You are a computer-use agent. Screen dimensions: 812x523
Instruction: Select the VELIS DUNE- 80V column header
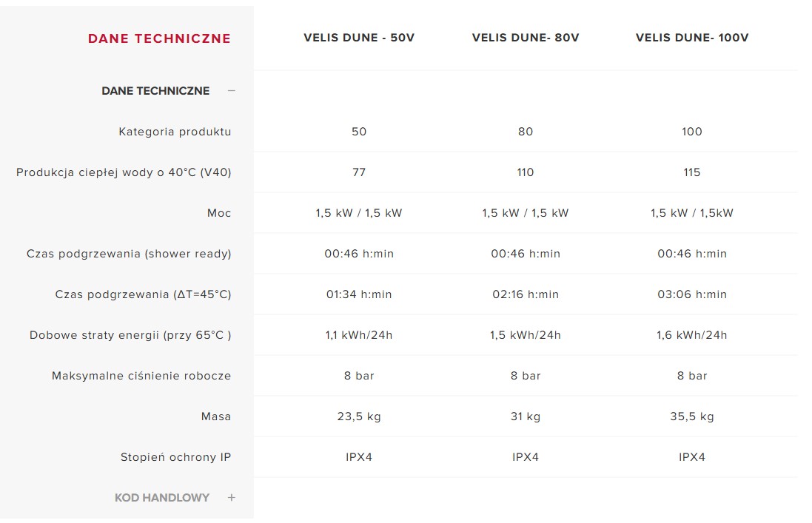(x=526, y=38)
